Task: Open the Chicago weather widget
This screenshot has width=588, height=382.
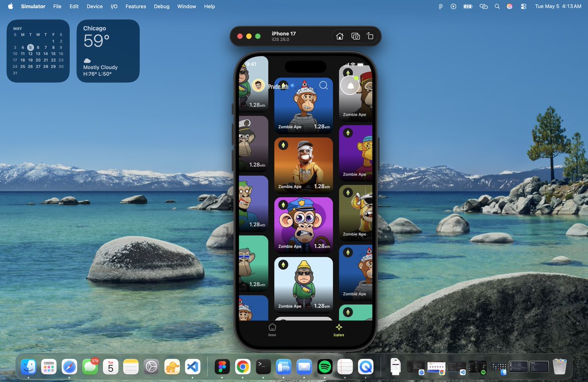Action: 108,51
